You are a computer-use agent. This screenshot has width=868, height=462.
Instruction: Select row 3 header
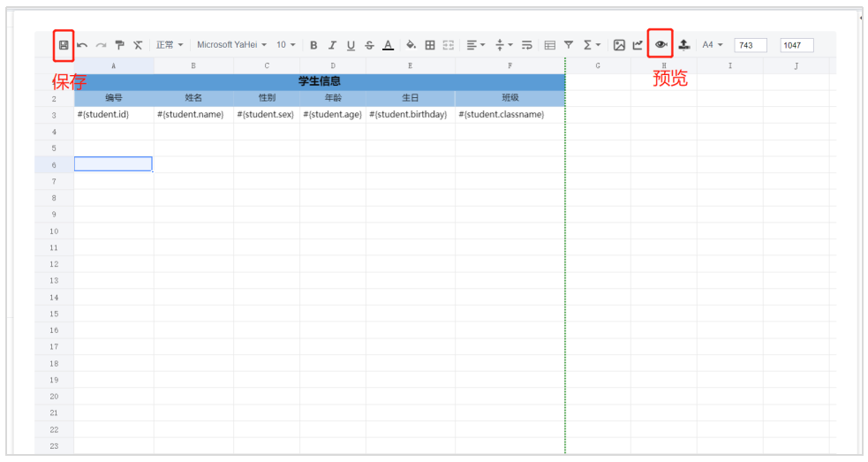pos(54,115)
